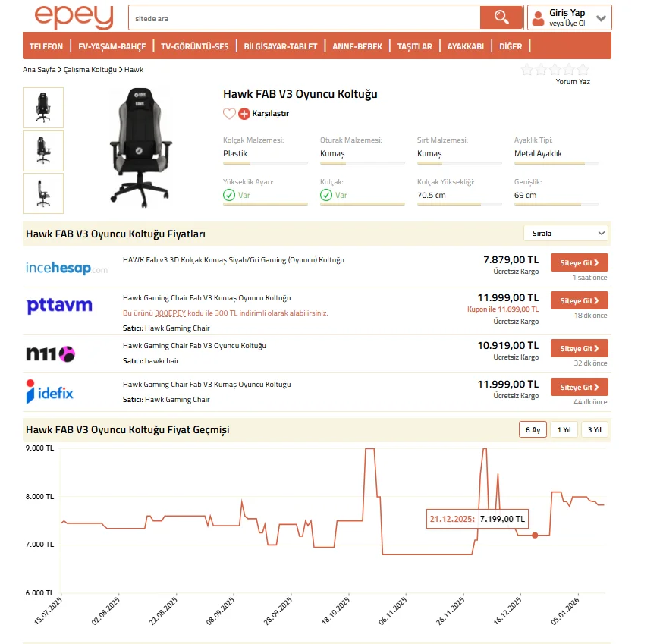Viewport: 663px width, 644px height.
Task: Click the 300EPEY coupon code
Action: click(171, 313)
